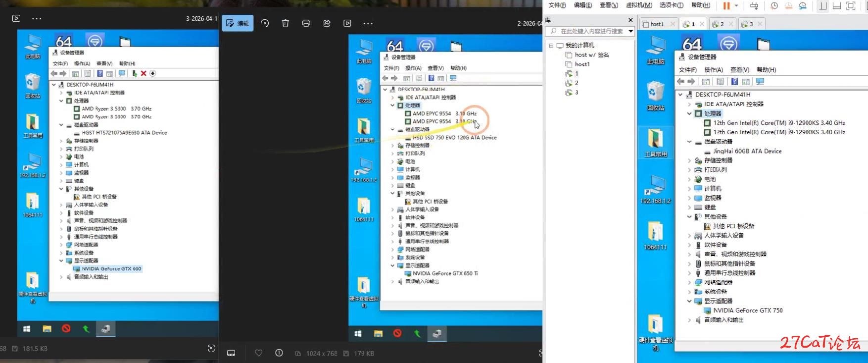Take a VM snapshot using the clock icon
The image size is (868, 363).
(x=774, y=6)
